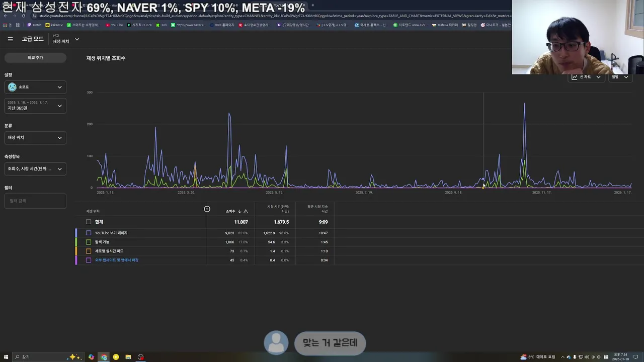Click the 1,679.5 total watch time value
This screenshot has width=644, height=362.
281,222
